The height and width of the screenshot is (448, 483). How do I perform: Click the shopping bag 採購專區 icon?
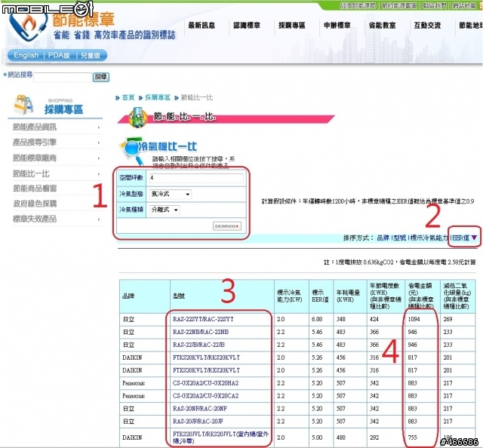(23, 105)
